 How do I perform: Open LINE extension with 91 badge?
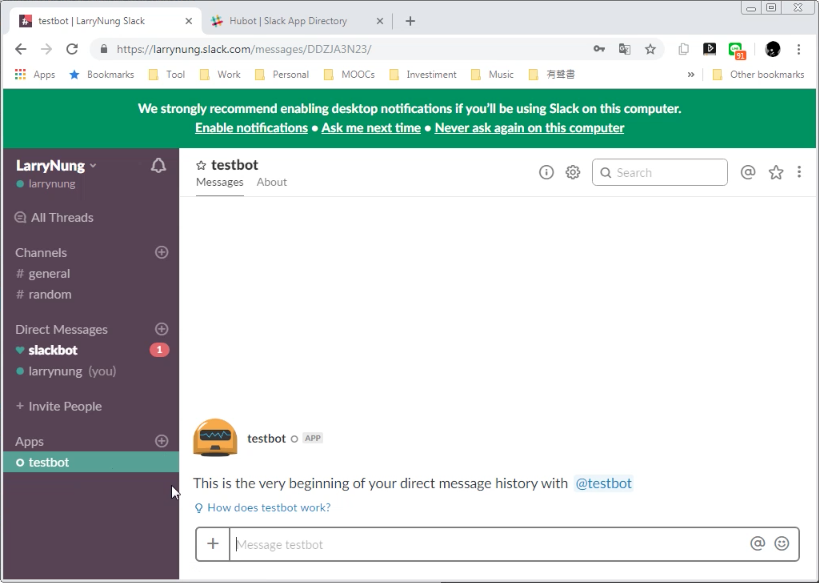click(737, 50)
